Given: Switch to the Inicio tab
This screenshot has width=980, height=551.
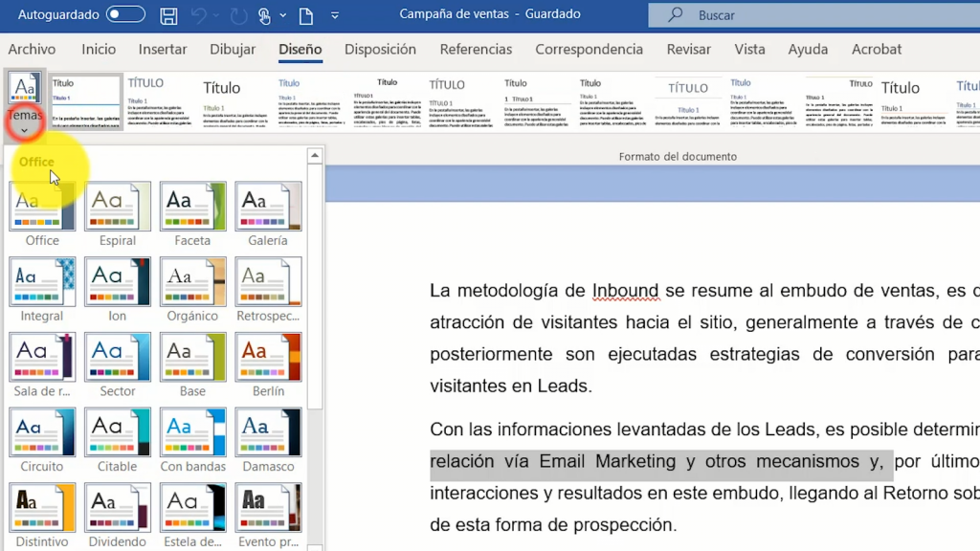Looking at the screenshot, I should point(99,50).
